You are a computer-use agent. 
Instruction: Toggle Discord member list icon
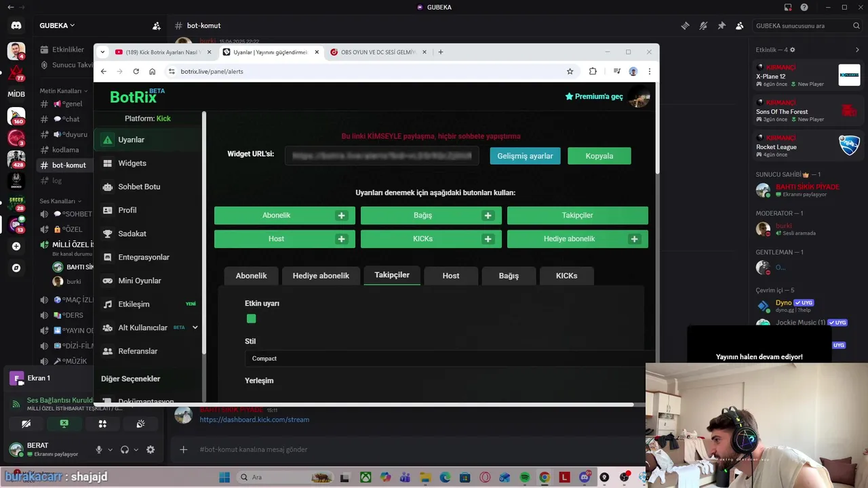point(740,26)
